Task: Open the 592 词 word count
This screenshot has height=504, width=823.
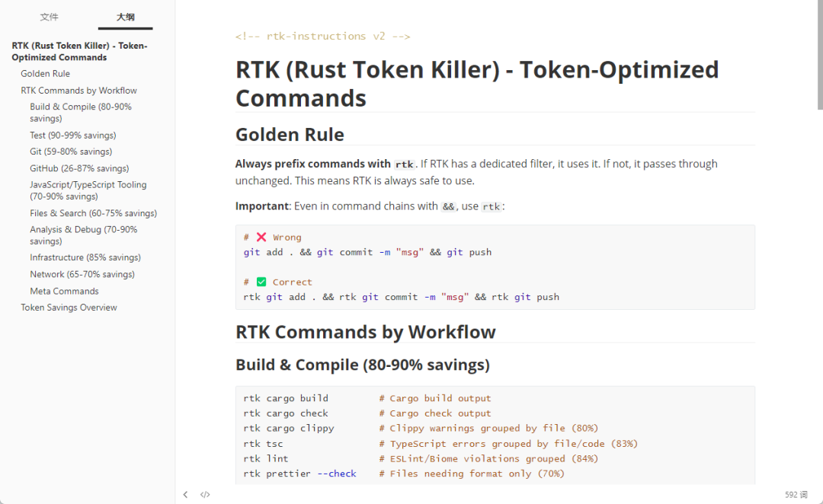Action: [x=796, y=495]
